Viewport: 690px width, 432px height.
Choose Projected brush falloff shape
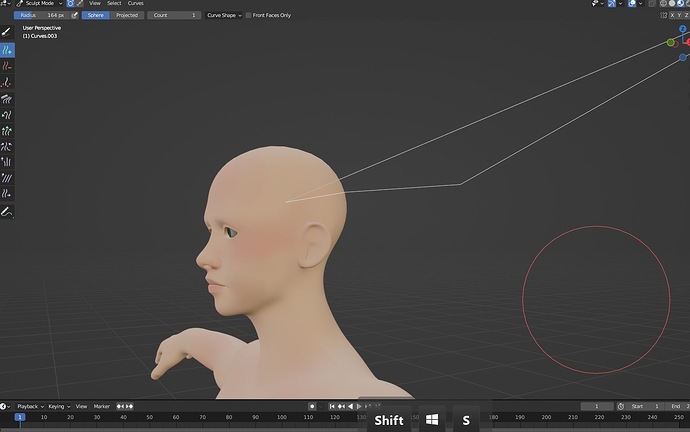click(x=127, y=15)
